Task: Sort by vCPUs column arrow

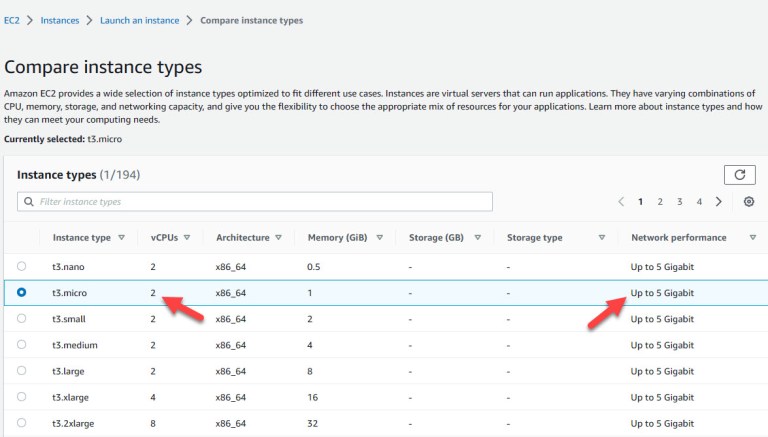Action: (x=187, y=238)
